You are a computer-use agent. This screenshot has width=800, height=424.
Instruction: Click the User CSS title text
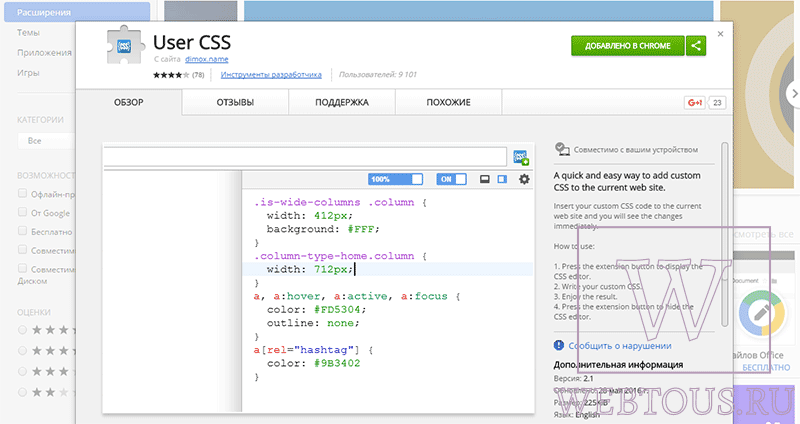[x=192, y=42]
